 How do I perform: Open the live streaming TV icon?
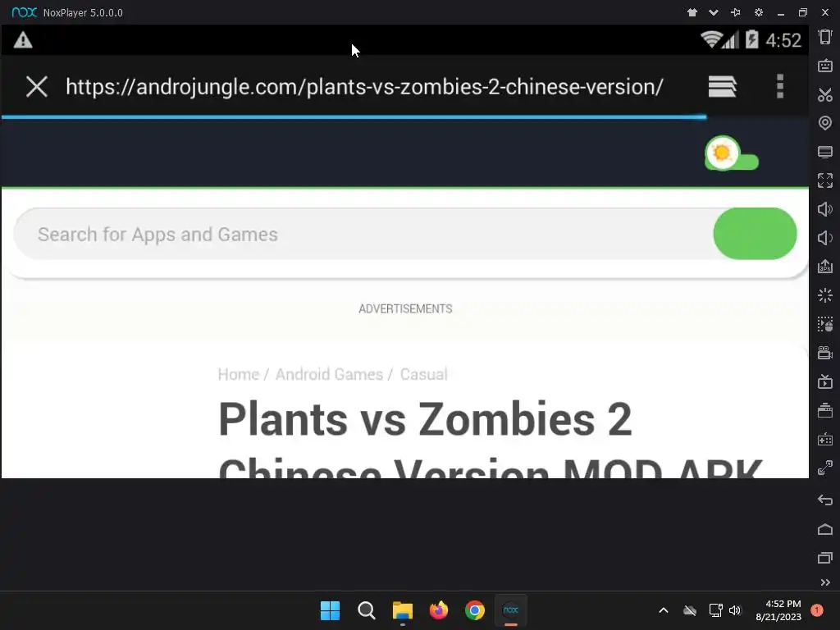pos(825,382)
